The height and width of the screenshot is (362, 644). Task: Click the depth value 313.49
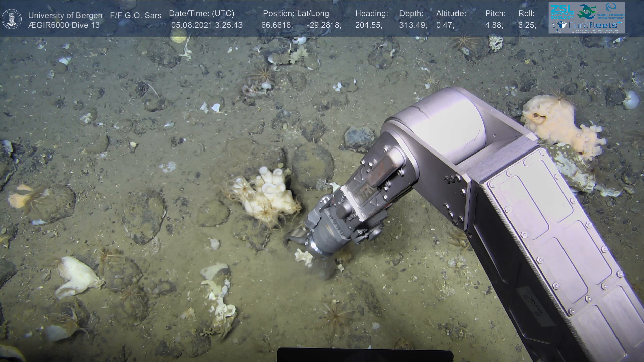tap(413, 25)
